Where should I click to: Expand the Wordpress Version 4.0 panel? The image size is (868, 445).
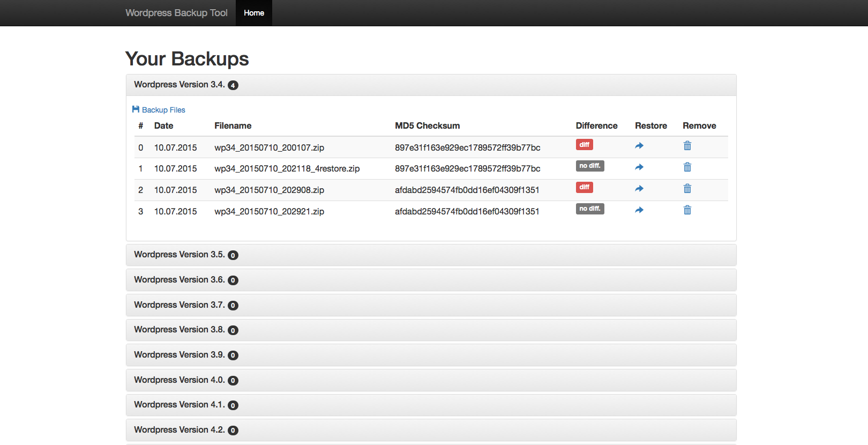click(x=431, y=380)
